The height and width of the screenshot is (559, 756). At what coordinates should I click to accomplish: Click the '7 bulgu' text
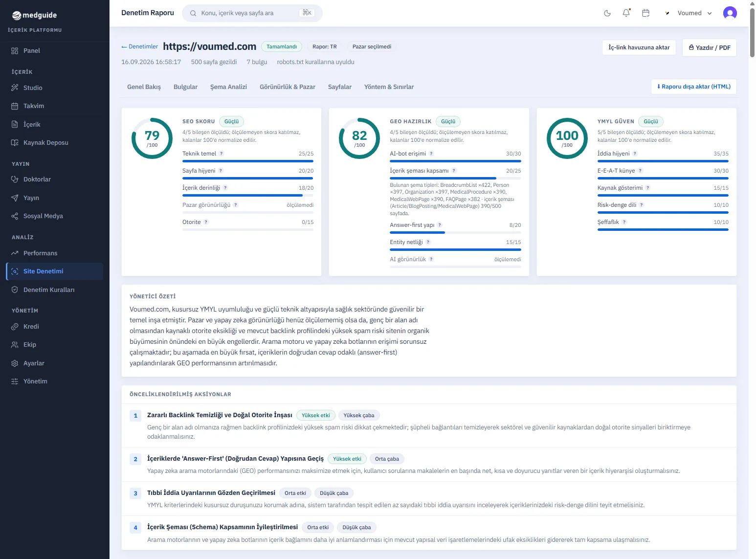(x=257, y=62)
